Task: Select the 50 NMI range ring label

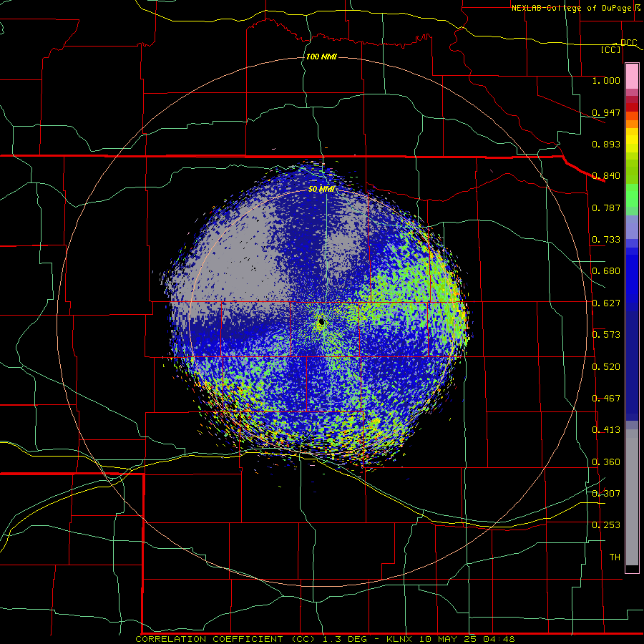Action: point(321,189)
